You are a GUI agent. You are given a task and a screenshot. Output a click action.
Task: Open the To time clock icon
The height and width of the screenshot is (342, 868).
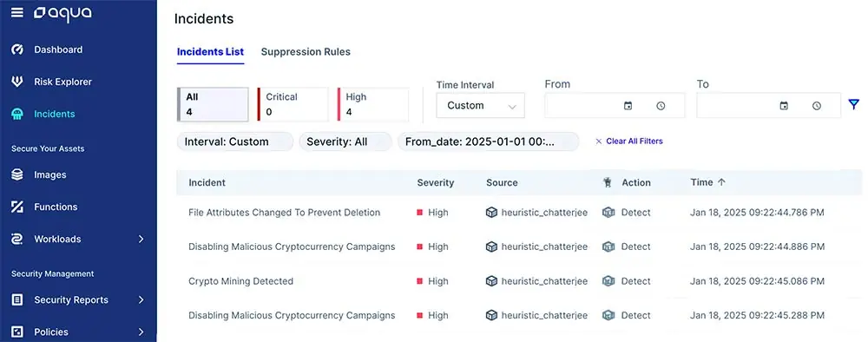point(817,106)
